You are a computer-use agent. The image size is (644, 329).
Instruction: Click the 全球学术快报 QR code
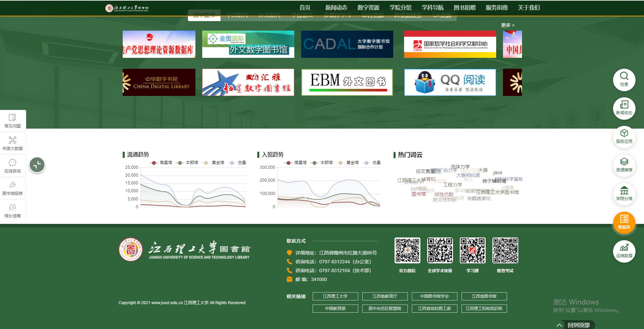tap(440, 250)
